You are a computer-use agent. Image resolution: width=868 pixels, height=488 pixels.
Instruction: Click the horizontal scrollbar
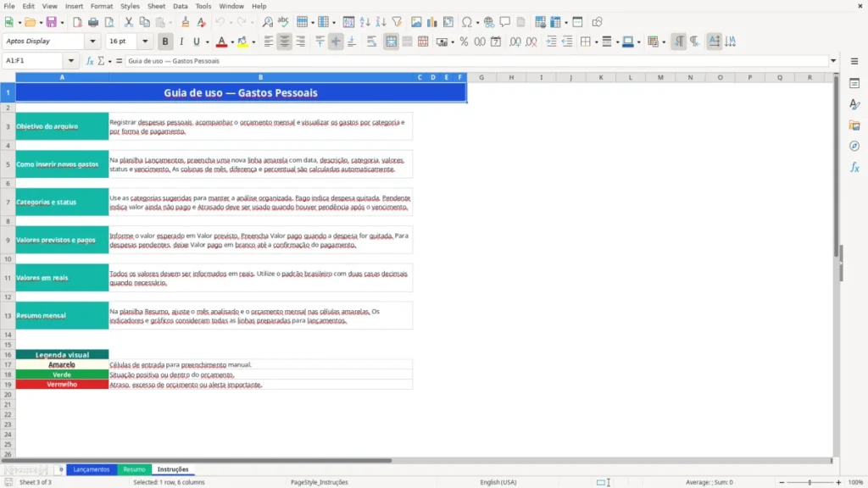tap(197, 460)
